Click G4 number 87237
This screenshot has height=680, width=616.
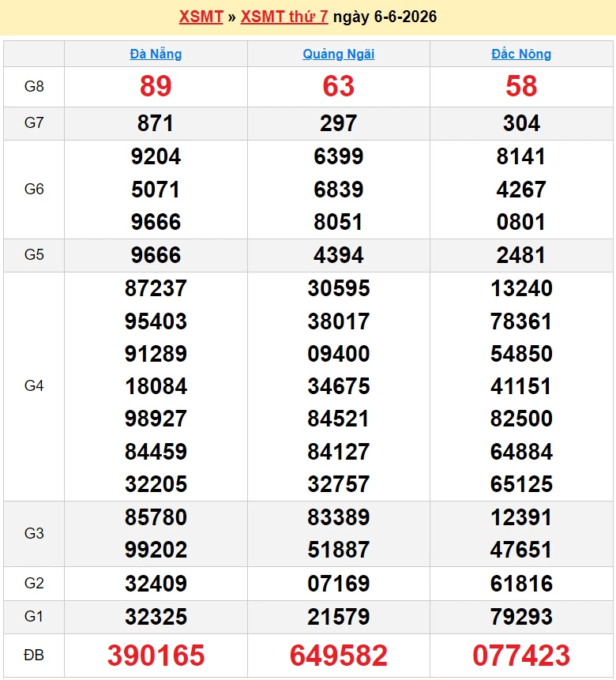coord(156,288)
